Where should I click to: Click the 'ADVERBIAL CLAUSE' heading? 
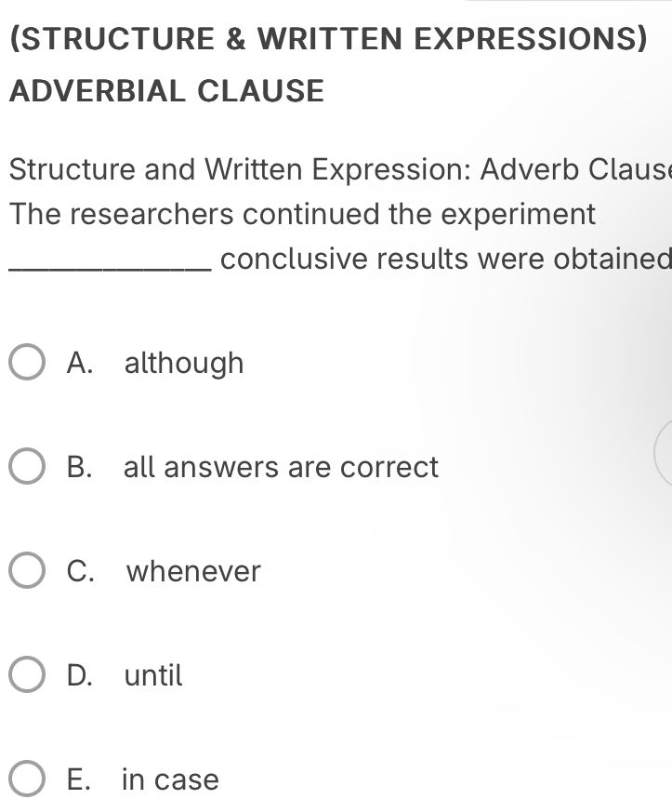pyautogui.click(x=166, y=91)
